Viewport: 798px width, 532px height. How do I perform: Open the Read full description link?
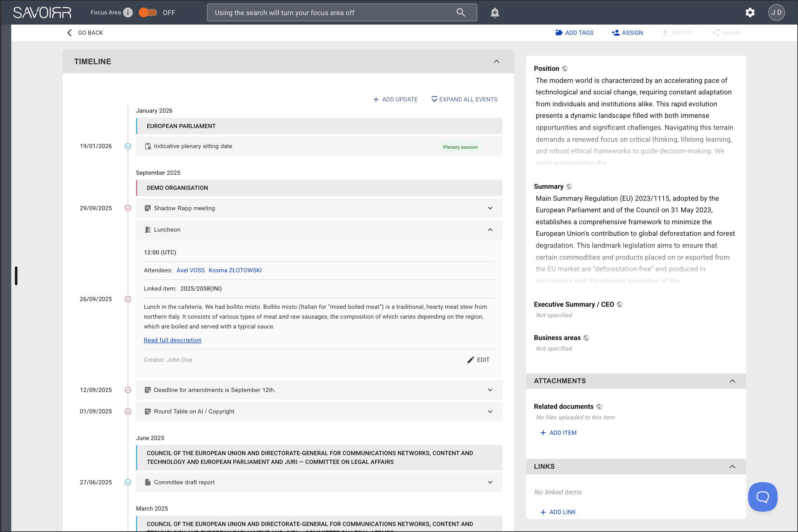coord(172,340)
